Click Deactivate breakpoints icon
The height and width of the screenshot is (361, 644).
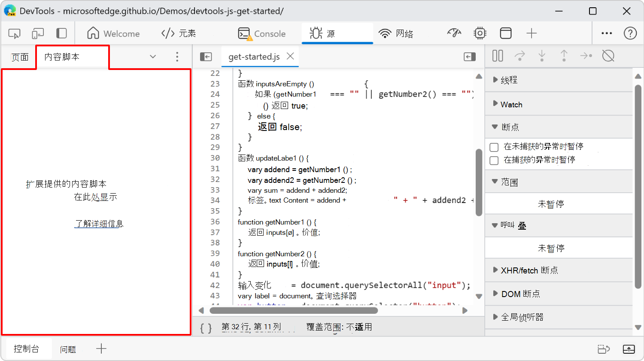(608, 56)
